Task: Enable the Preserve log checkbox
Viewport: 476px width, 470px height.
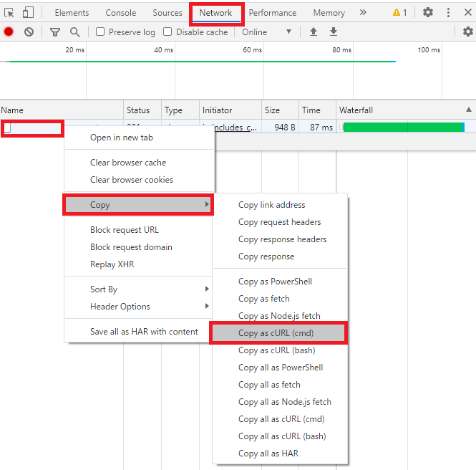Action: 100,32
